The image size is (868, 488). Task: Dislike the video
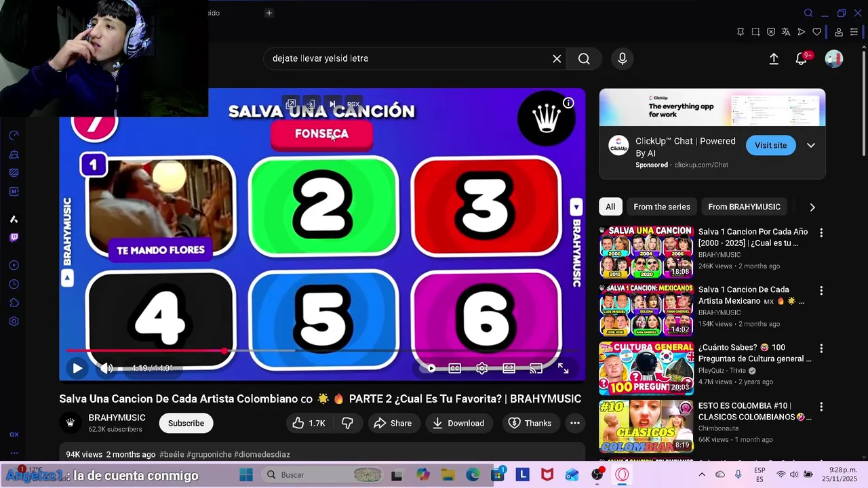[347, 423]
